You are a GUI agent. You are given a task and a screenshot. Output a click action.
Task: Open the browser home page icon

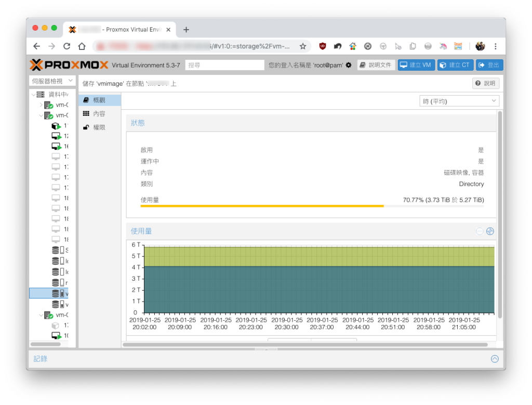click(x=82, y=46)
